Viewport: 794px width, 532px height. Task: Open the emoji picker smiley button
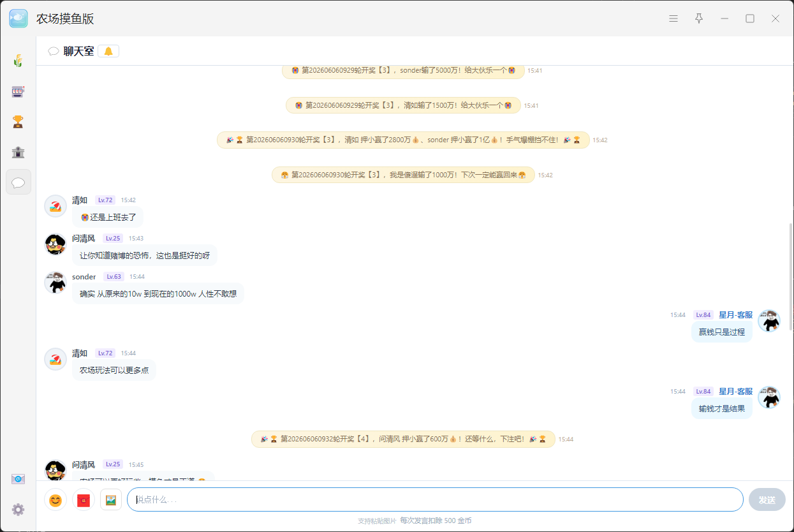pos(55,500)
